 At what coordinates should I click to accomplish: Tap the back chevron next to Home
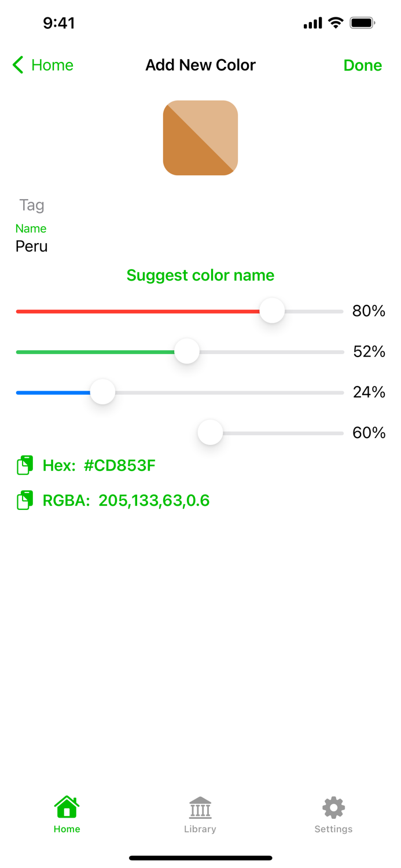(x=17, y=65)
